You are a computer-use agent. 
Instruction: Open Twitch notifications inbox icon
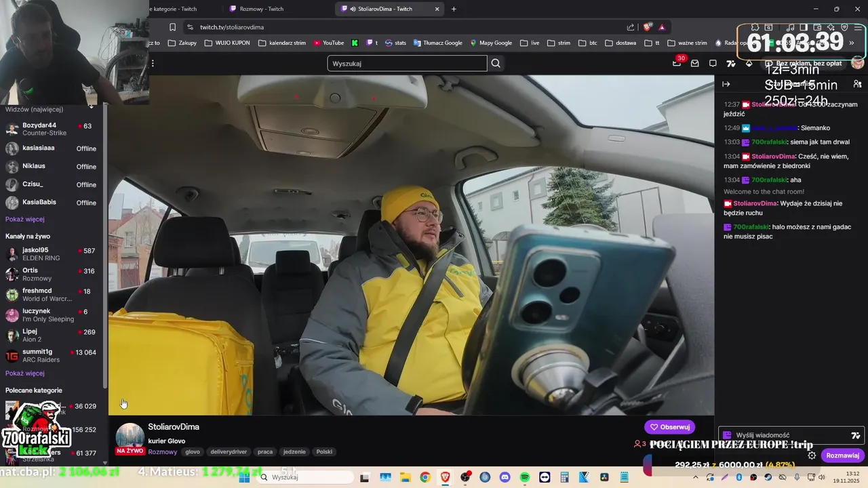point(694,63)
